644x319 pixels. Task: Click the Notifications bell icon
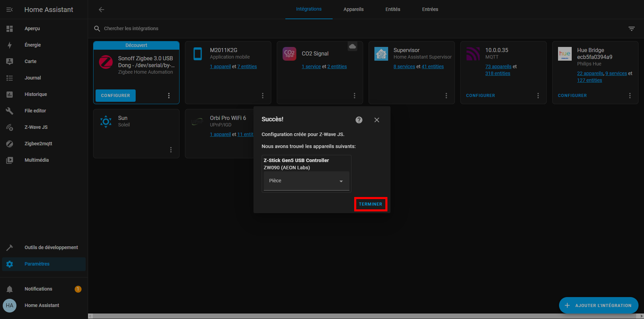[10, 289]
